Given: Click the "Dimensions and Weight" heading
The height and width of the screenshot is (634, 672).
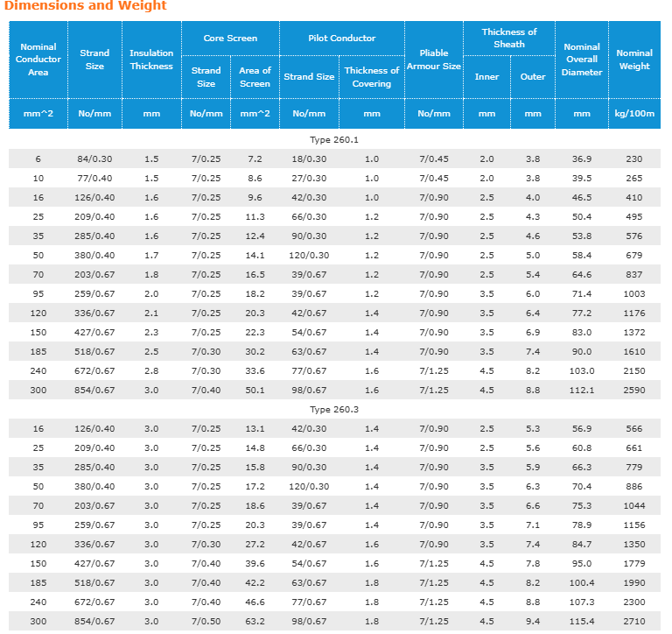Looking at the screenshot, I should (x=85, y=5).
